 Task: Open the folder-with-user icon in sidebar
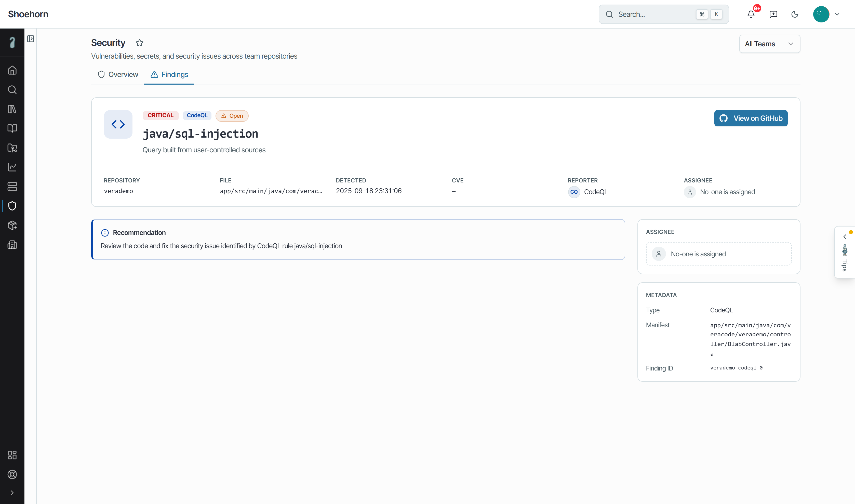point(12,148)
